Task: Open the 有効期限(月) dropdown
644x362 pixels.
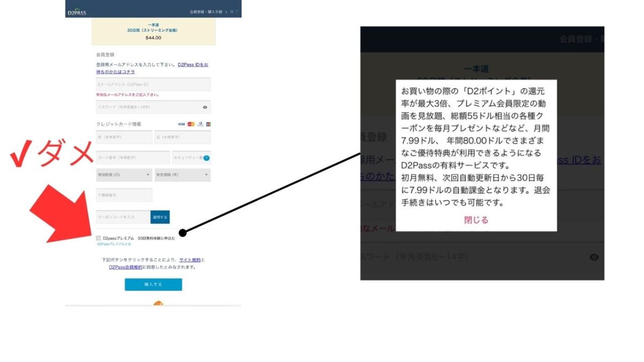Action: coord(123,174)
